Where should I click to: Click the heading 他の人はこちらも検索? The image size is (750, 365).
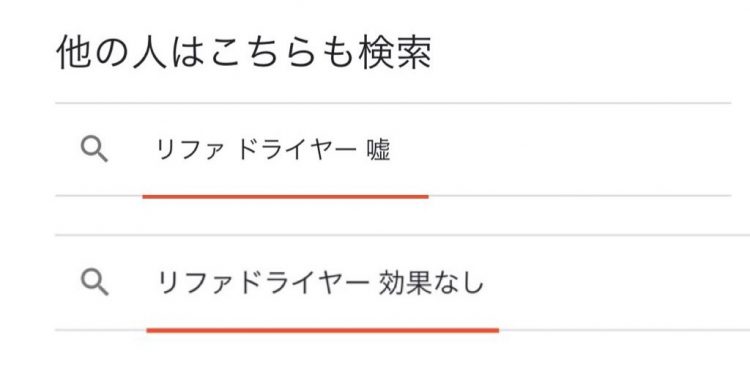[x=244, y=52]
